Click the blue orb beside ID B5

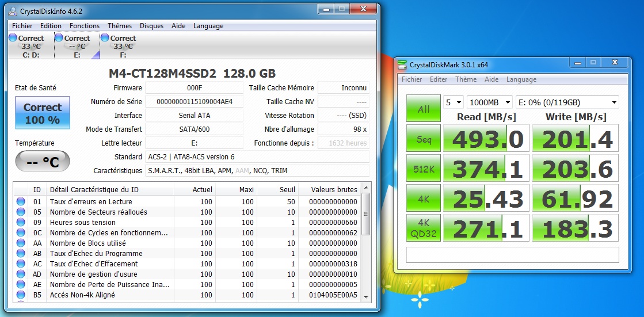tap(21, 295)
